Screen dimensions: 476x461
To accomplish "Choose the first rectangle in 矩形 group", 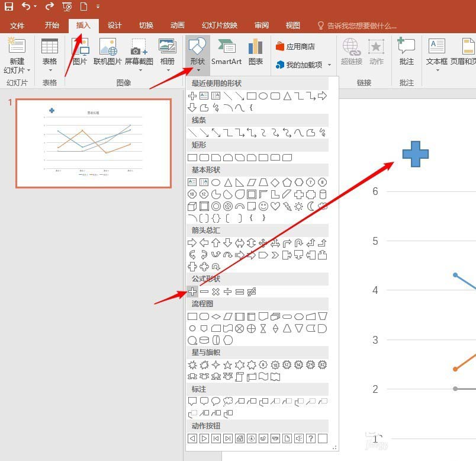I will coord(192,158).
